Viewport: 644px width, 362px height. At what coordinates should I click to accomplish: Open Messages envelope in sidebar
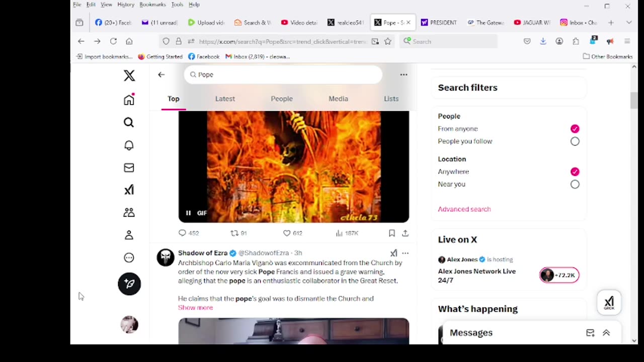pyautogui.click(x=129, y=167)
